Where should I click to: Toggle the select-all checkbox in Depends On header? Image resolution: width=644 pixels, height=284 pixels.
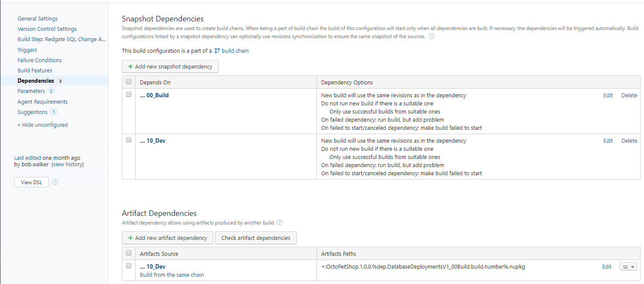(x=129, y=82)
